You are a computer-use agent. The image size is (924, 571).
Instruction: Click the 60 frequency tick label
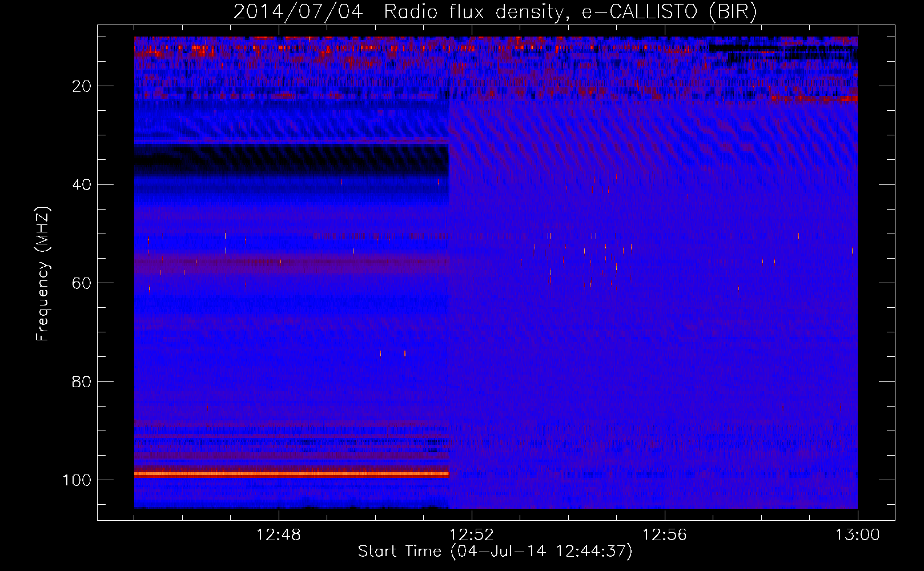point(82,283)
